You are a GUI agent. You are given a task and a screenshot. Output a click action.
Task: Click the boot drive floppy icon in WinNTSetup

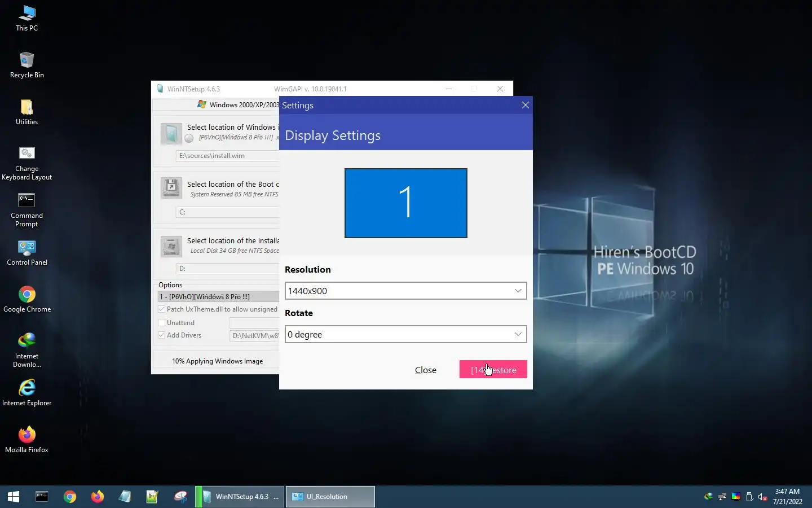tap(171, 188)
